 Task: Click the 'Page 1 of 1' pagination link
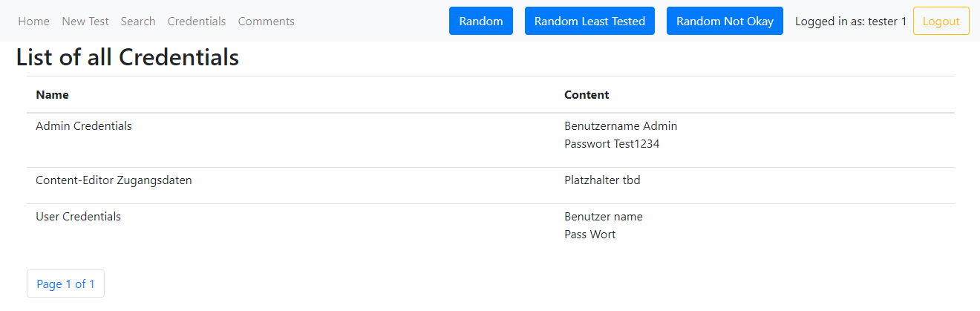pos(65,284)
